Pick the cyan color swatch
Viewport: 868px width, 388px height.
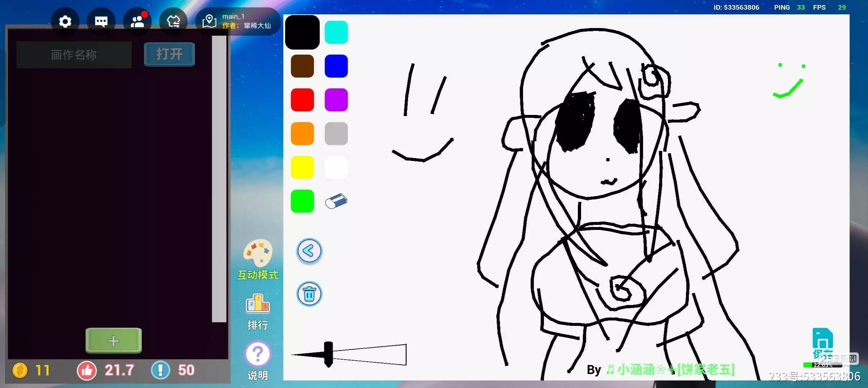(x=336, y=32)
